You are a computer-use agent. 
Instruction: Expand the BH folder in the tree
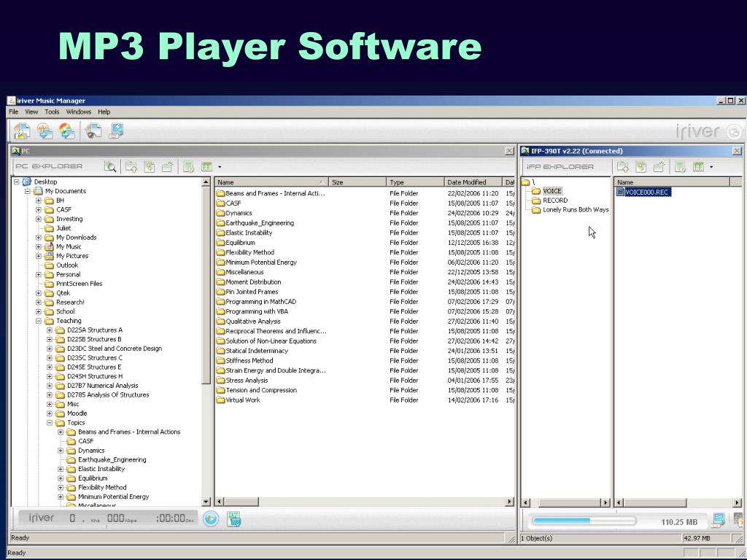tap(39, 201)
